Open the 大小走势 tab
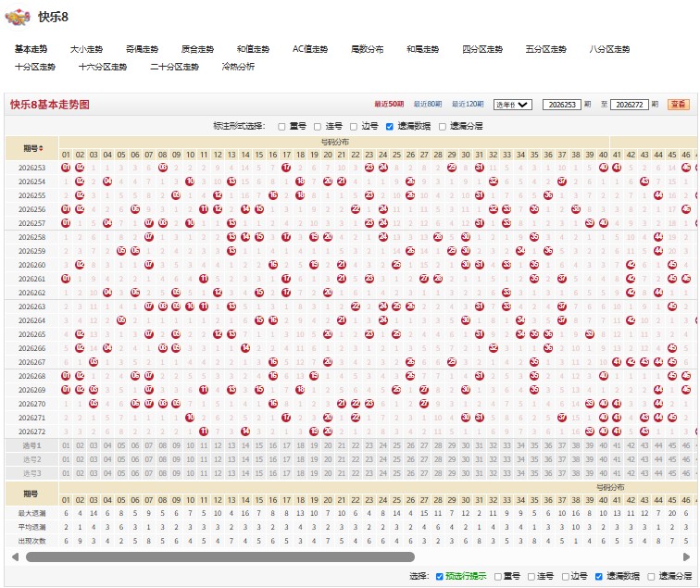Viewport: 700px width, 588px height. tap(86, 49)
